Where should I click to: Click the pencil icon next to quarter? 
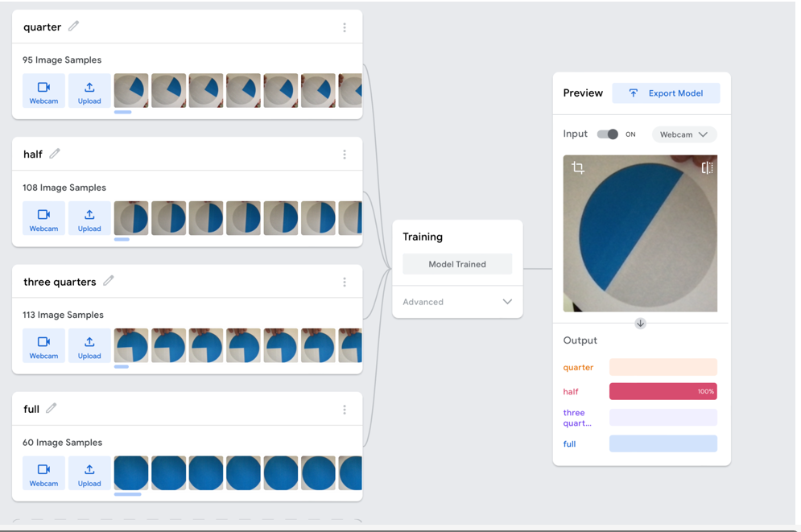[x=74, y=27]
